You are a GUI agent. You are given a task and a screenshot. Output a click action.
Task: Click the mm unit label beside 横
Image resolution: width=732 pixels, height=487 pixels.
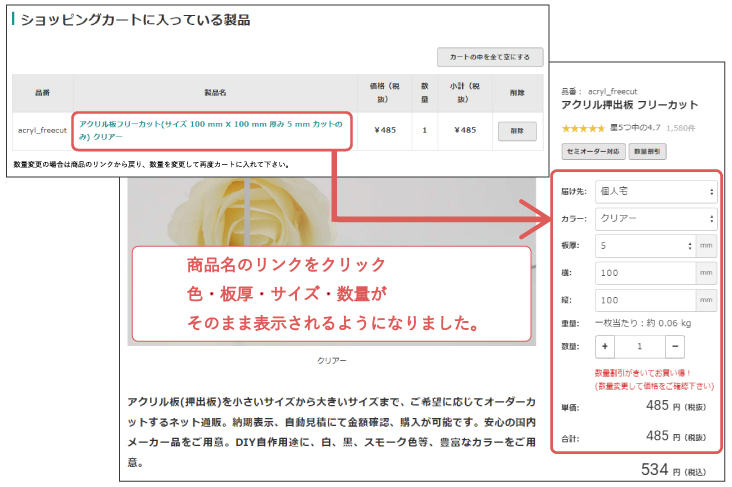tap(706, 272)
